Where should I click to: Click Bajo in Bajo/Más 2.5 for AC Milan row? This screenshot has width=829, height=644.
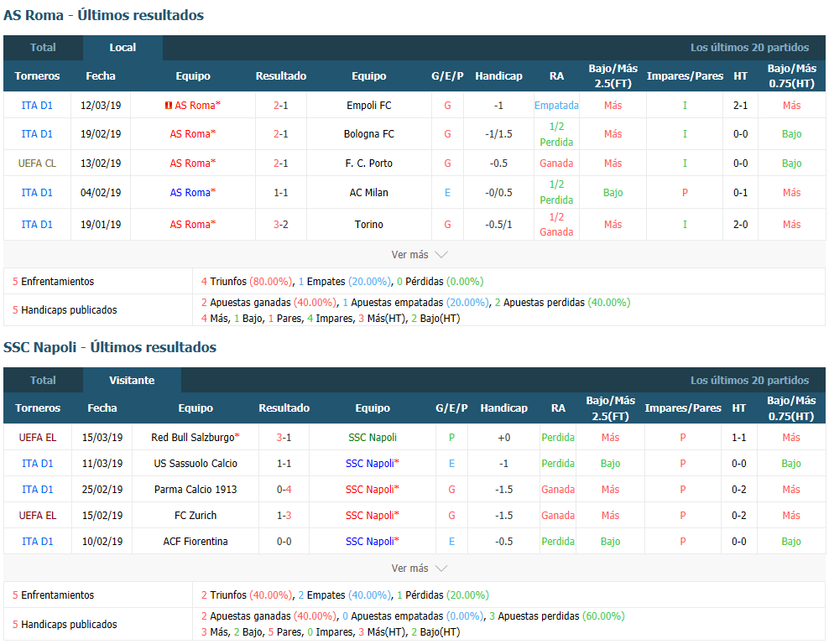click(x=613, y=193)
